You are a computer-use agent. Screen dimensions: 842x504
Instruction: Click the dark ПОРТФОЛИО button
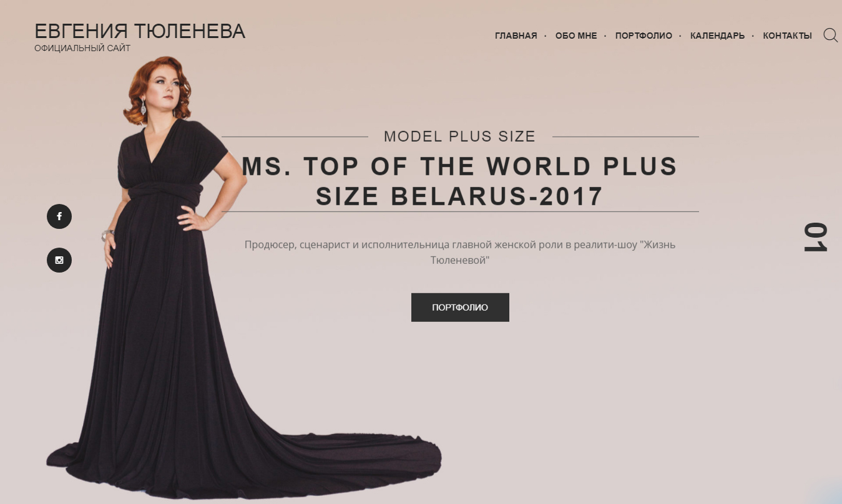pyautogui.click(x=460, y=308)
